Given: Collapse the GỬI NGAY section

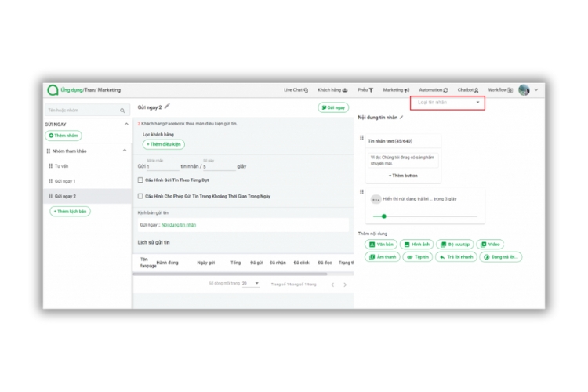Looking at the screenshot, I should click(126, 124).
